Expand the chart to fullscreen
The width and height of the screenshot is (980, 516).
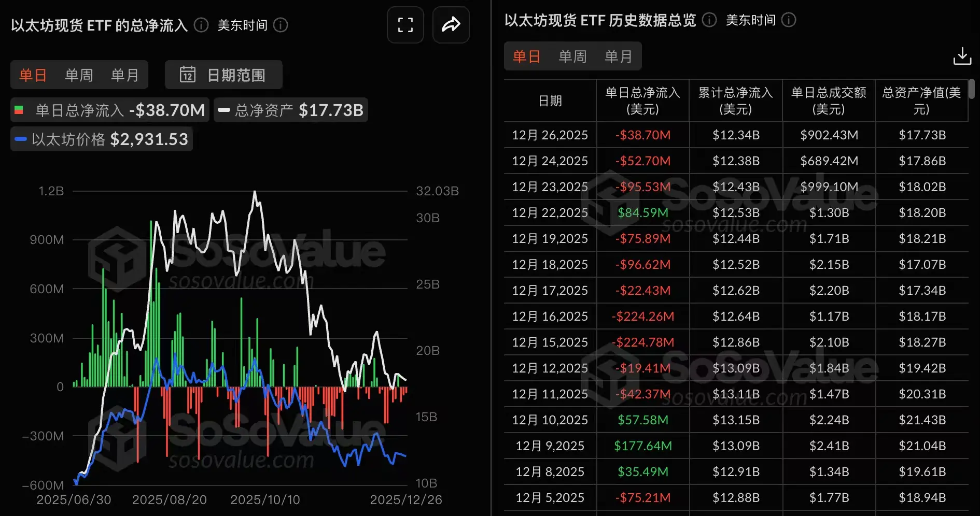[x=405, y=24]
